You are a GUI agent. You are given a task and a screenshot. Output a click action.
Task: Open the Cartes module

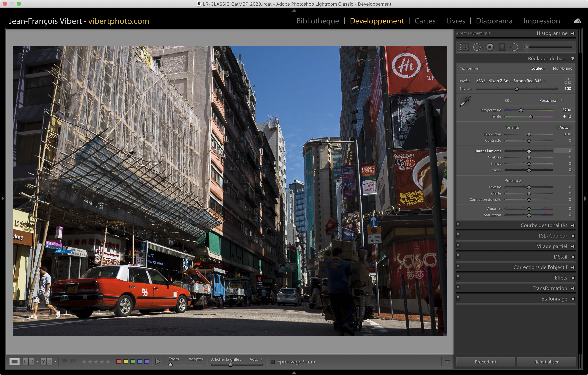425,21
